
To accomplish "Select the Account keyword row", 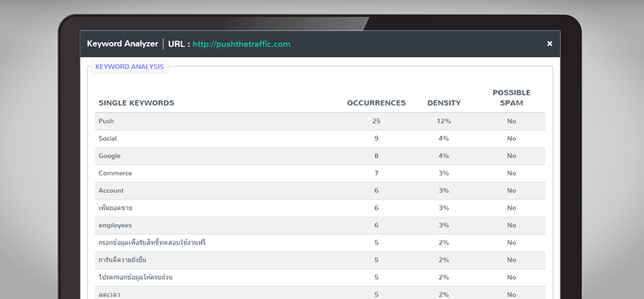I will tap(111, 191).
